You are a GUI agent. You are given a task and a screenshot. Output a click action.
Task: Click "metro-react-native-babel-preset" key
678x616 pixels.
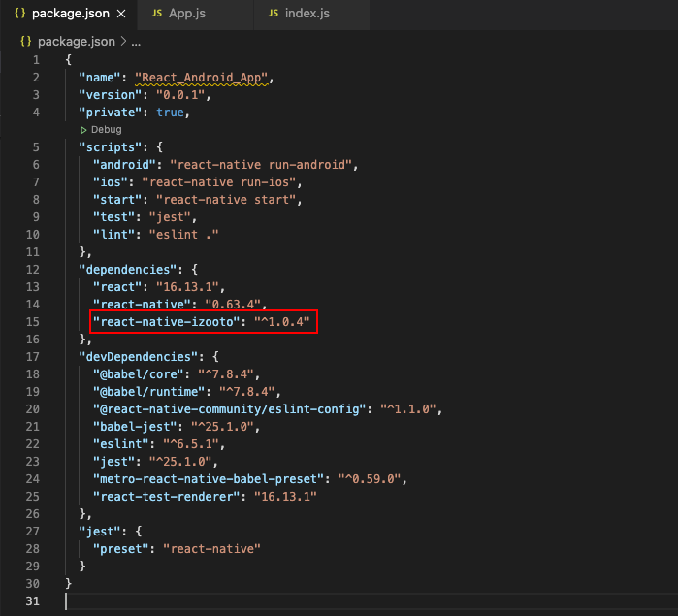209,479
